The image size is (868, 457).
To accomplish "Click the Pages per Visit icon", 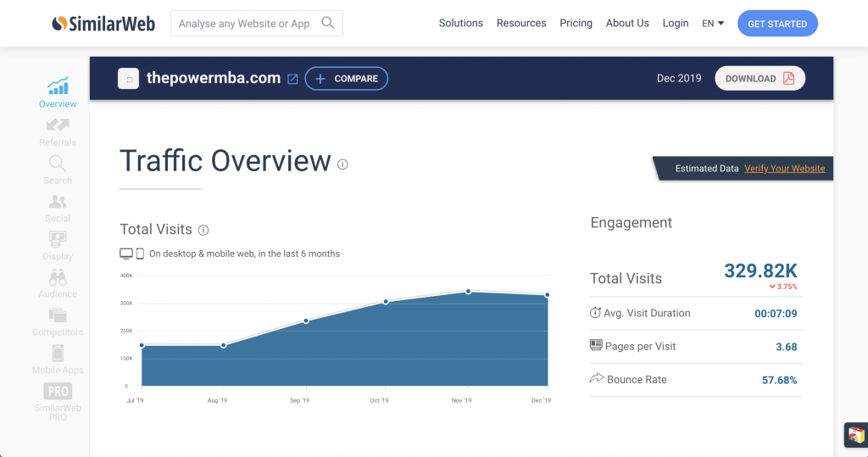I will pos(596,345).
